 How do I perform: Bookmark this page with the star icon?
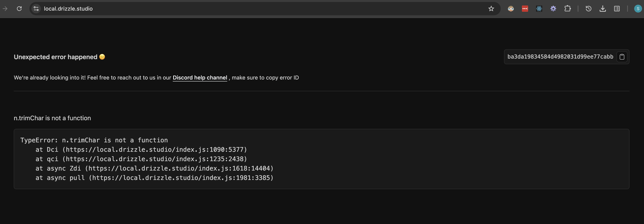pos(491,9)
